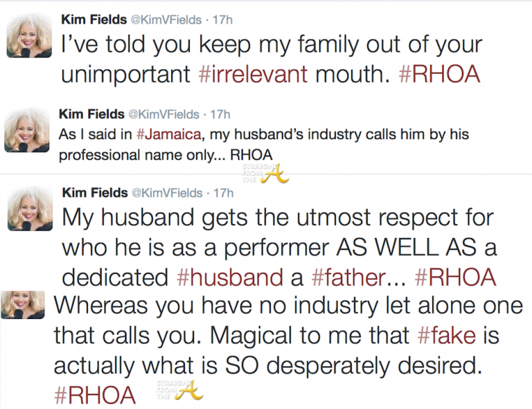Open the last #RHOA hashtag at bottom
The image size is (532, 409).
(x=95, y=394)
